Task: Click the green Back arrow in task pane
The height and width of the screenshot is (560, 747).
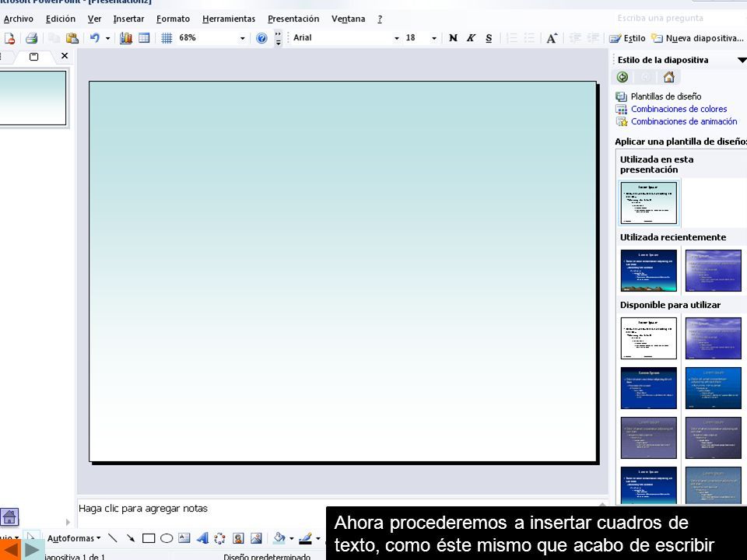Action: click(x=622, y=77)
